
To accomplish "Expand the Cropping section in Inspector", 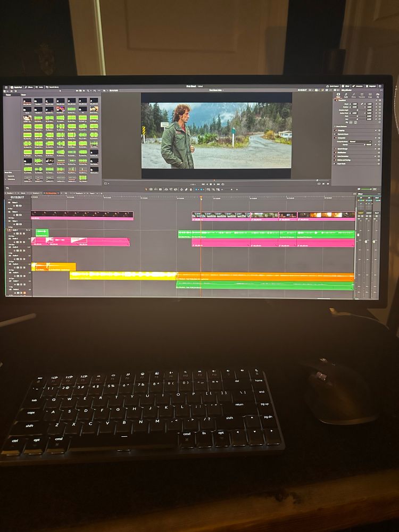I will pos(341,130).
